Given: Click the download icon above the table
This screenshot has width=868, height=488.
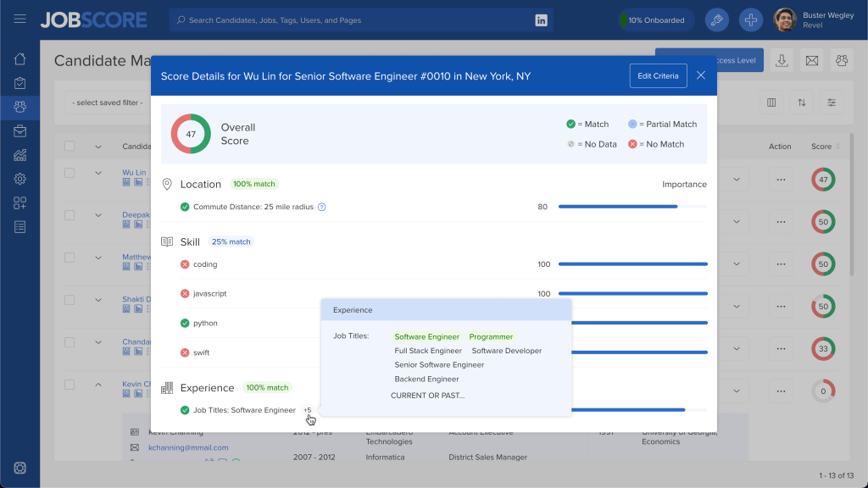Looking at the screenshot, I should click(782, 60).
